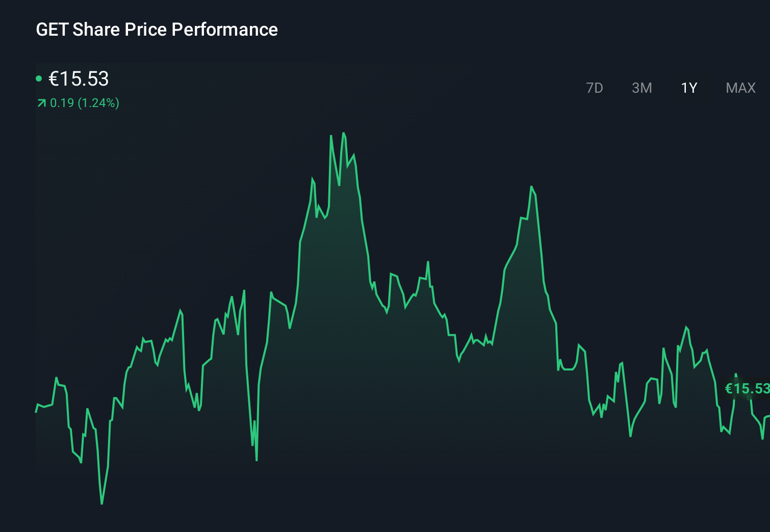Click the upward trend arrow icon
The height and width of the screenshot is (532, 770).
(x=41, y=102)
